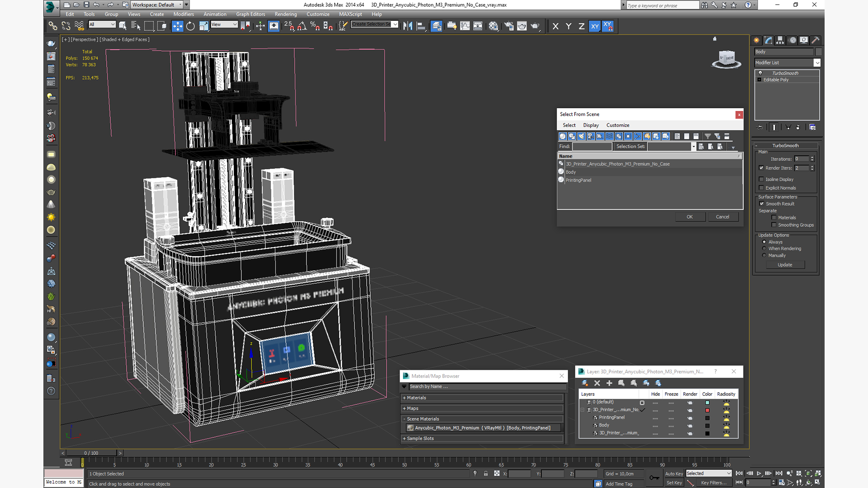
Task: Select the Manually update option
Action: tap(764, 255)
